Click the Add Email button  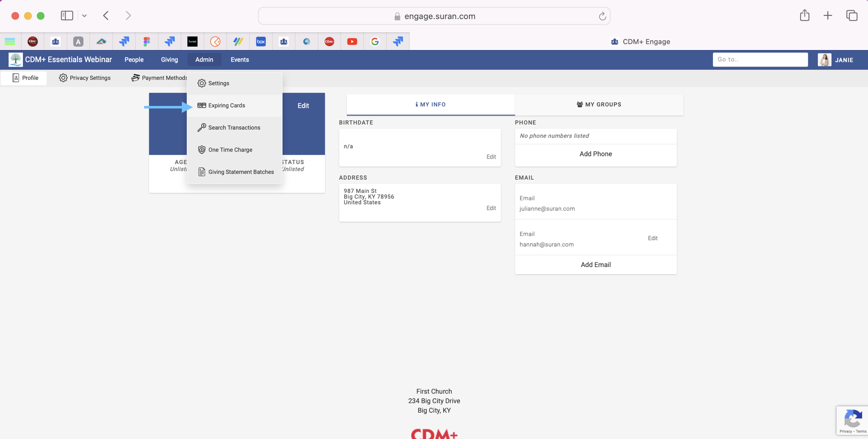[x=595, y=265]
